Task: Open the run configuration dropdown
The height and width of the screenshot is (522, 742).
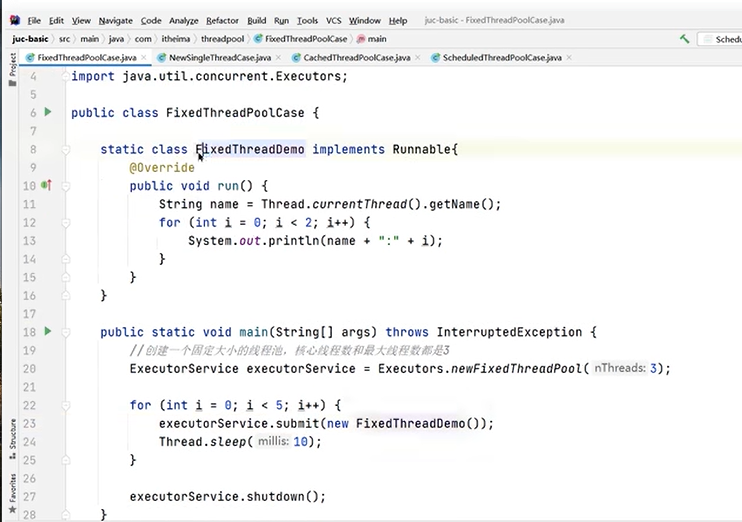Action: [720, 39]
